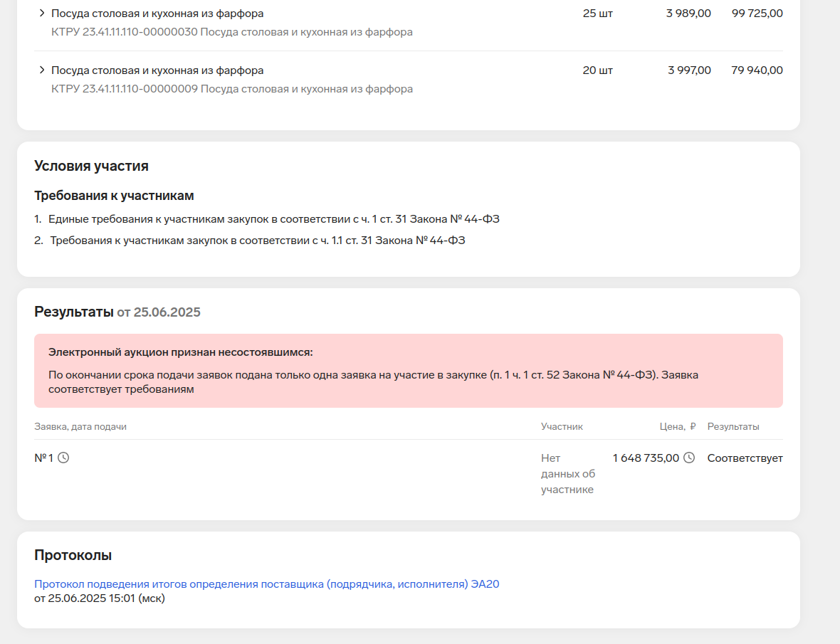The image size is (840, 644).
Task: Click the "Участник" column header
Action: (x=562, y=427)
